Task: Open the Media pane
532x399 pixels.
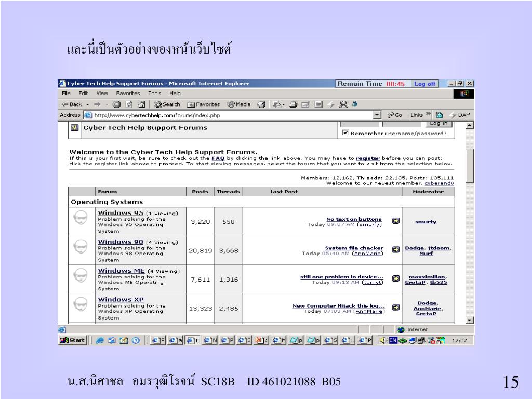Action: [x=239, y=104]
